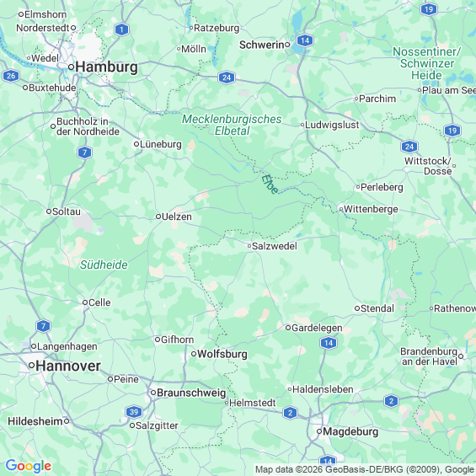Click the Schwerin city label

(x=262, y=45)
